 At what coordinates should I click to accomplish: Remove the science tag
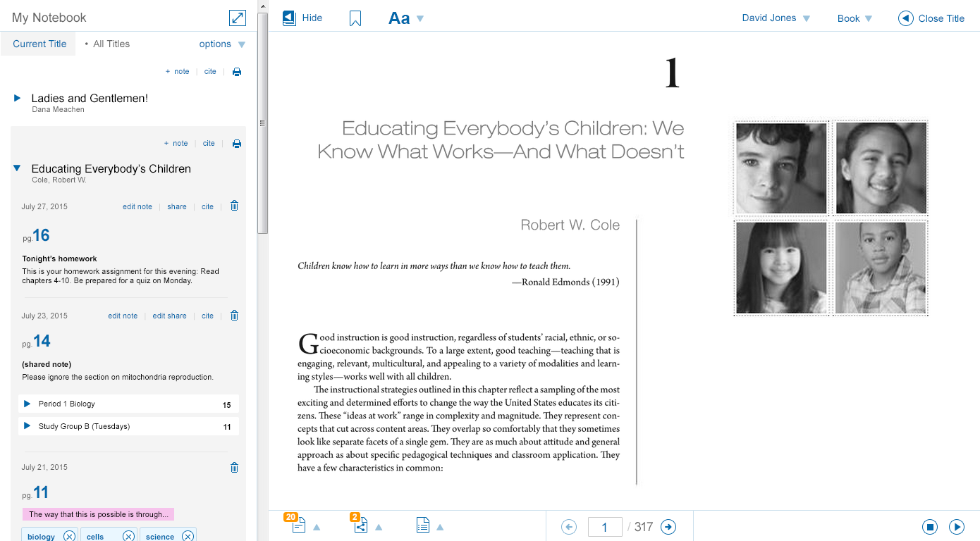[188, 536]
